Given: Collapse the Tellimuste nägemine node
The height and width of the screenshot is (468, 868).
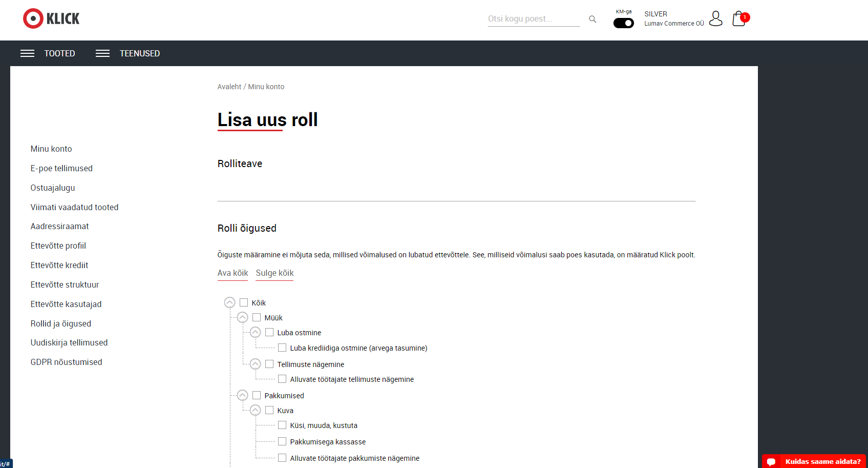Looking at the screenshot, I should [x=256, y=364].
